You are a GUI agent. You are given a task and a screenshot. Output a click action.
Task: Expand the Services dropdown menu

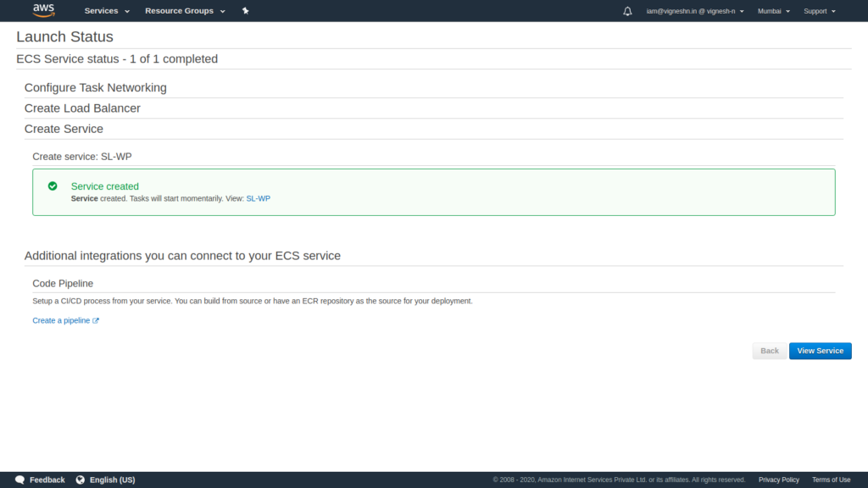click(x=107, y=10)
